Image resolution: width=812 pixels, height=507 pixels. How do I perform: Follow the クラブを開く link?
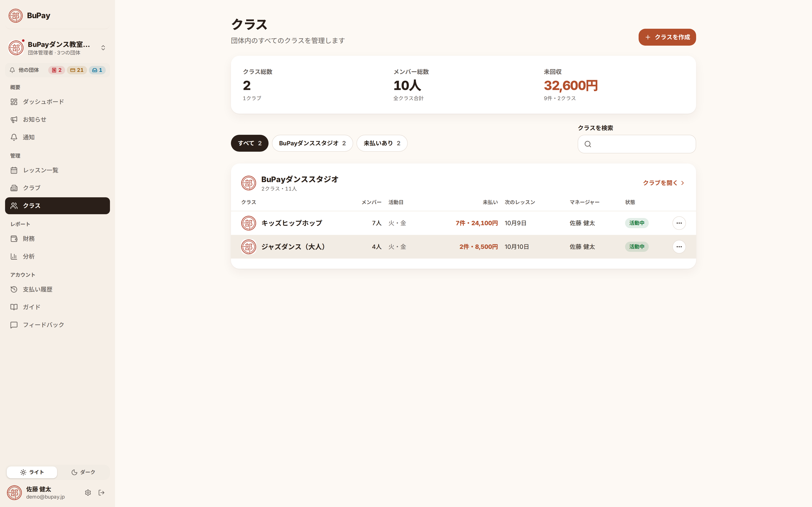point(664,183)
